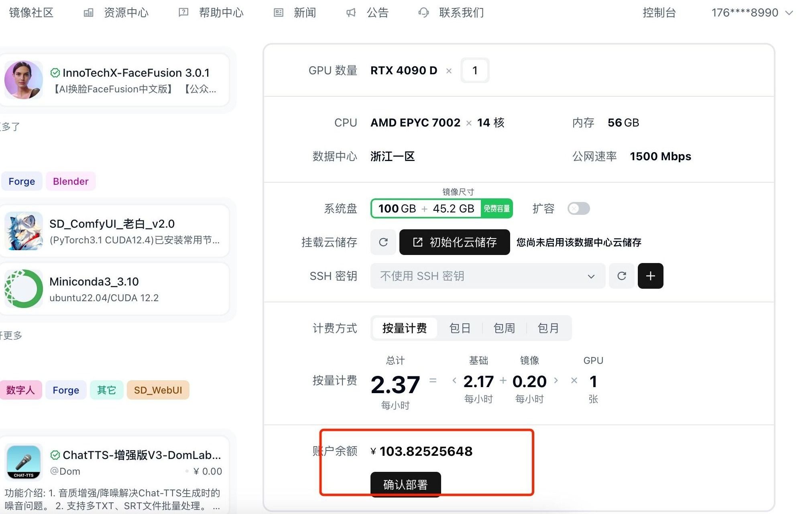812x514 pixels.
Task: Click the 更多 link under Miniconda card
Action: [x=11, y=335]
